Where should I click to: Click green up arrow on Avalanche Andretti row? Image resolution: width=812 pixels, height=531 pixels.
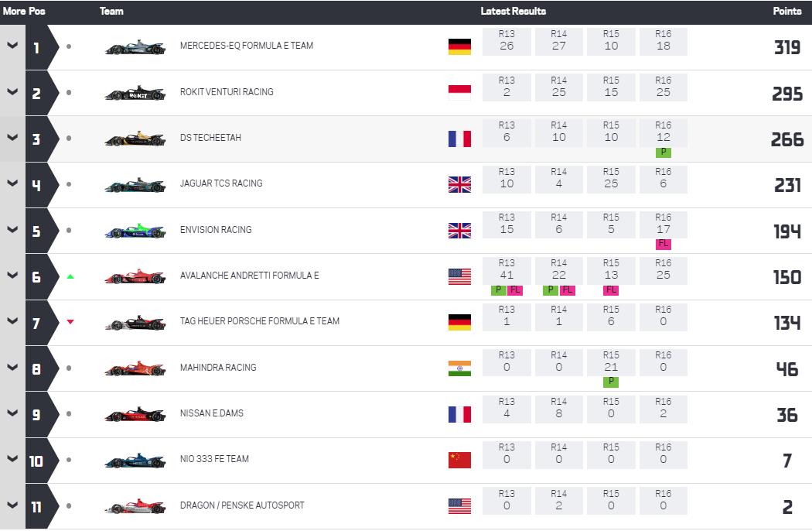point(70,276)
